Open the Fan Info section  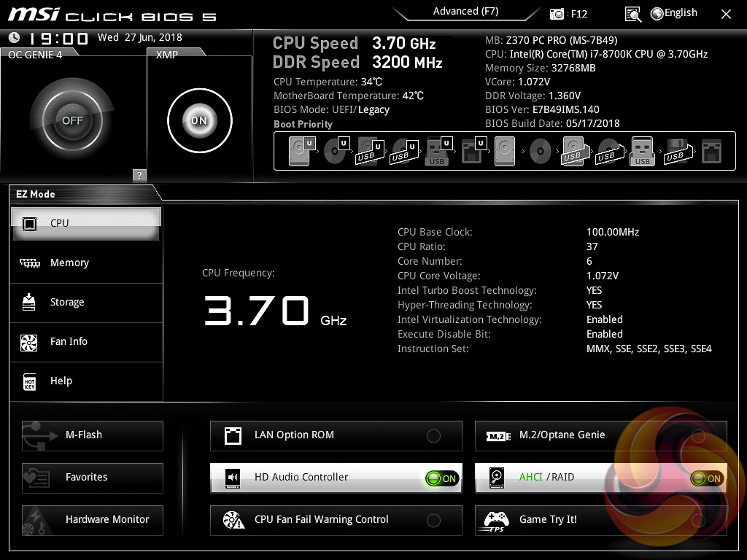click(86, 341)
